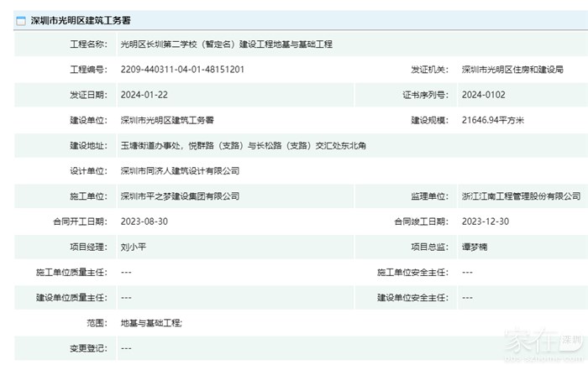
Task: Select the 工程名称 value text
Action: click(x=226, y=44)
